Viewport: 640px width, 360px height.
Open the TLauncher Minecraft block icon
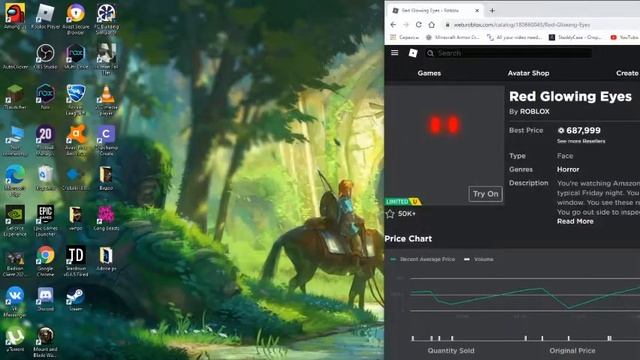15,96
